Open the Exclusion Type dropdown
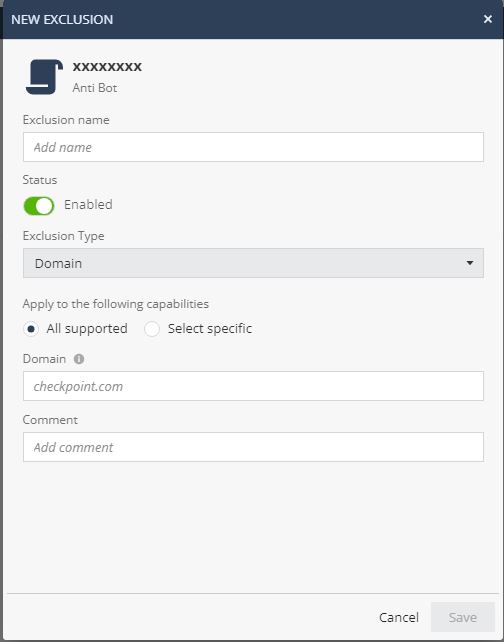Image resolution: width=504 pixels, height=642 pixels. coord(253,263)
